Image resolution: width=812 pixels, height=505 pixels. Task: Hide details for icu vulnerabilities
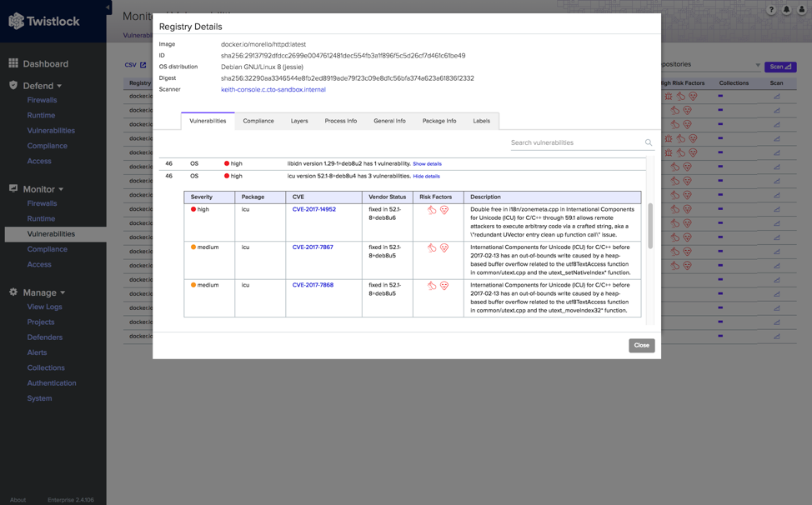click(x=426, y=177)
